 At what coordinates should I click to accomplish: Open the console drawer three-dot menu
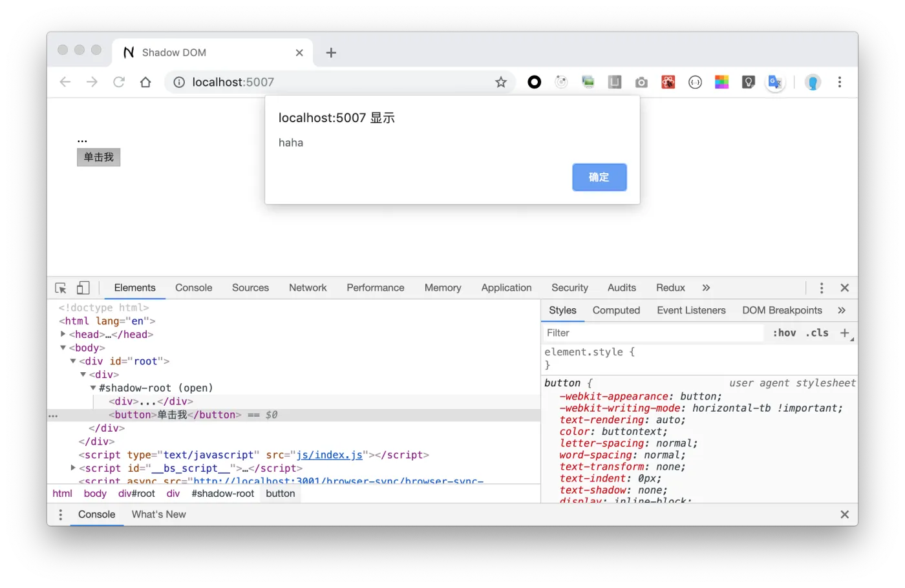[x=61, y=515]
